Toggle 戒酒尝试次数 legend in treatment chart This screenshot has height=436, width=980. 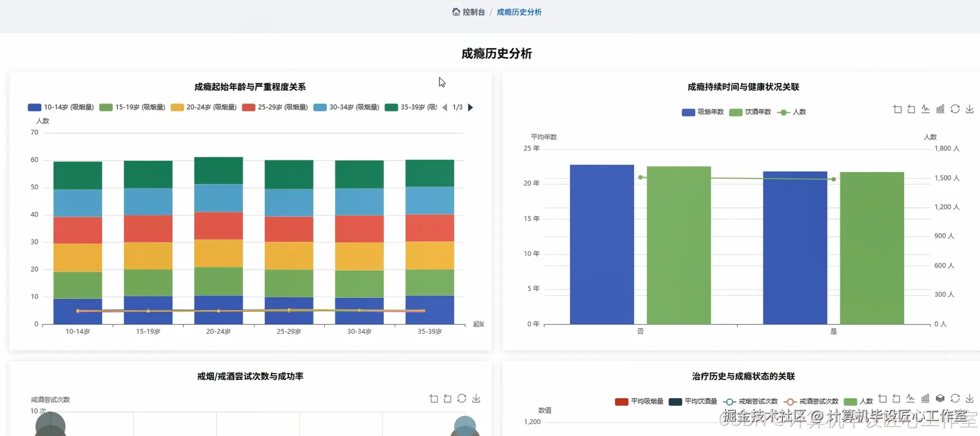[811, 401]
